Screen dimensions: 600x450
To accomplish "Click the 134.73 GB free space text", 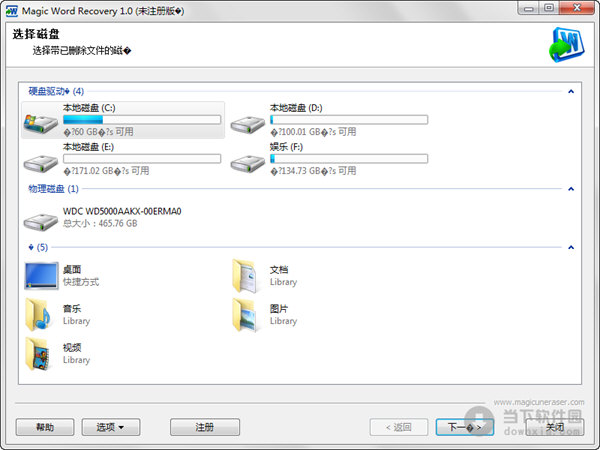I will click(313, 171).
